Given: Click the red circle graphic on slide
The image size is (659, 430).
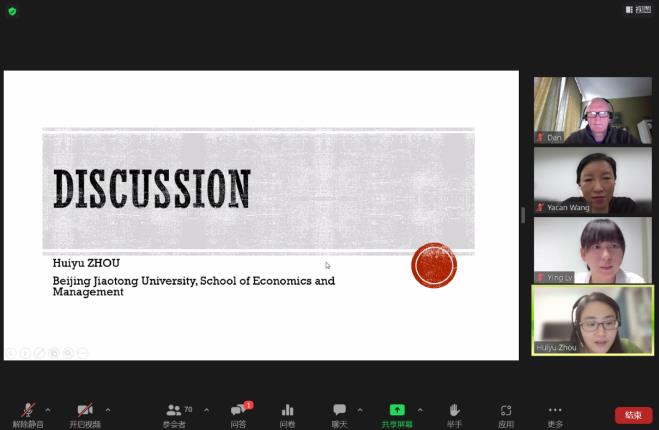Looking at the screenshot, I should [434, 265].
